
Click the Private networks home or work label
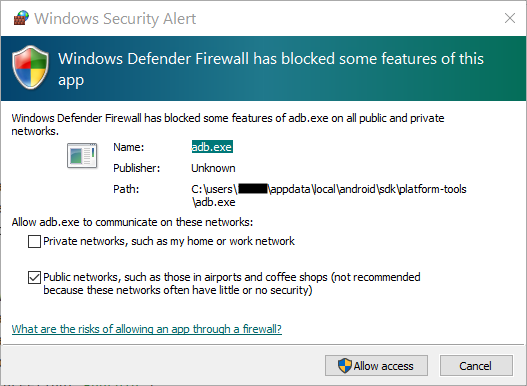click(169, 241)
